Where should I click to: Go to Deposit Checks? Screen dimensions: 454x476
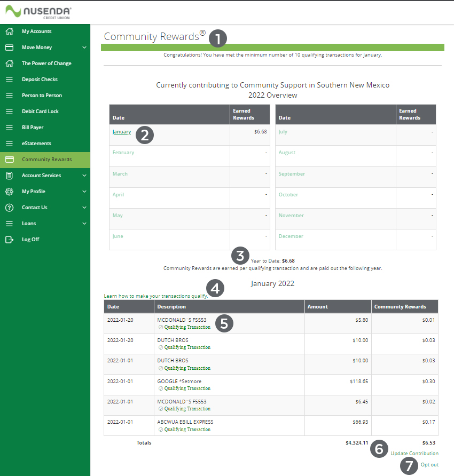click(40, 79)
